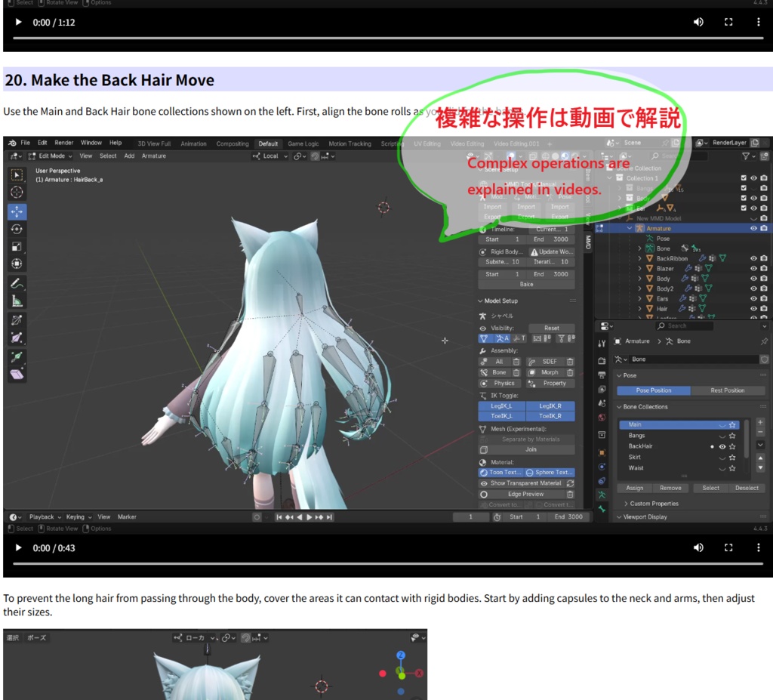Open the Keying dropdown in timeline
This screenshot has height=700, width=773.
[x=79, y=517]
